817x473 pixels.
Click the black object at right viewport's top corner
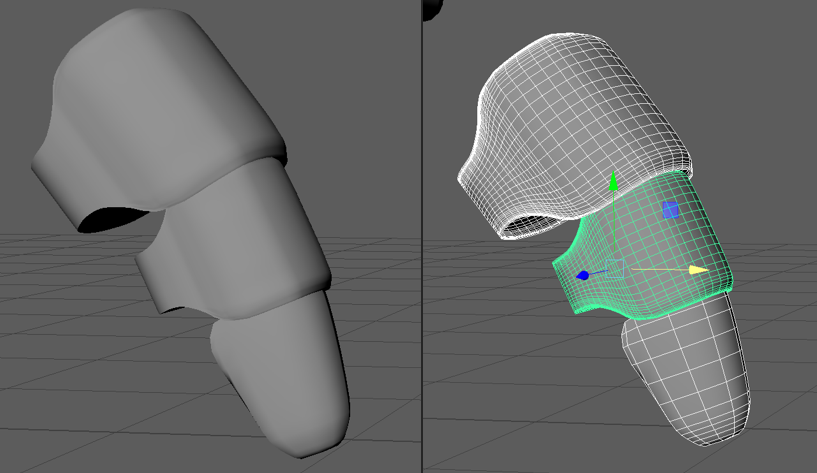coord(432,8)
